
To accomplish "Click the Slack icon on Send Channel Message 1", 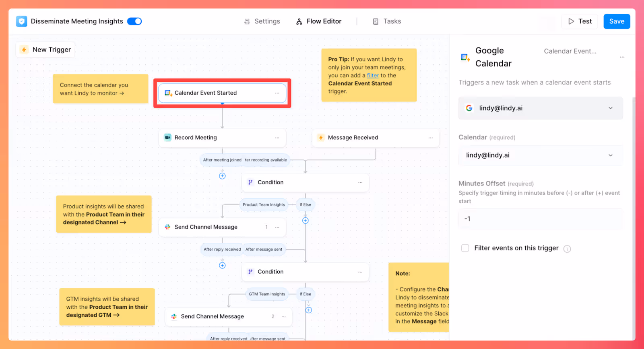I will (x=167, y=227).
